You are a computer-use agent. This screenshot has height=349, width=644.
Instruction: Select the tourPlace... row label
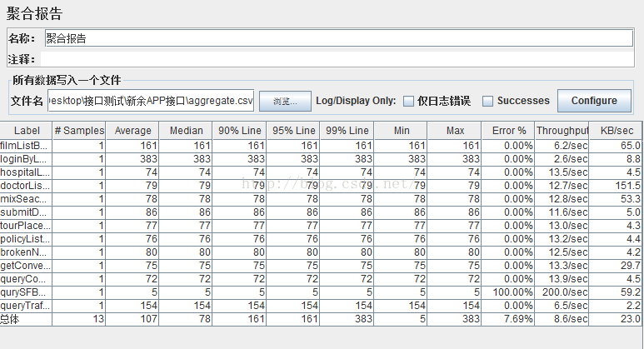click(26, 226)
